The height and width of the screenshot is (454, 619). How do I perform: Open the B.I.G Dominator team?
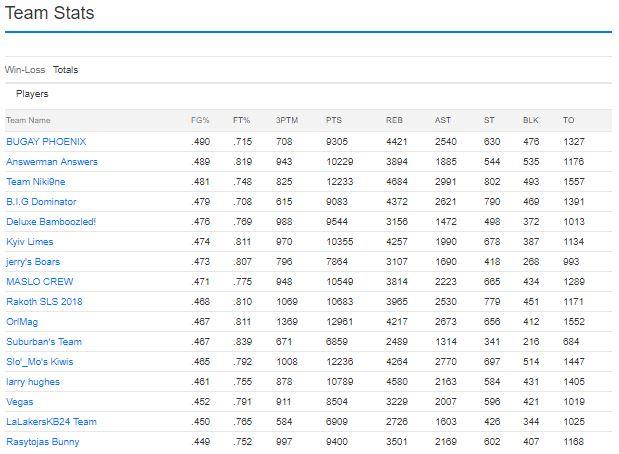click(x=41, y=202)
